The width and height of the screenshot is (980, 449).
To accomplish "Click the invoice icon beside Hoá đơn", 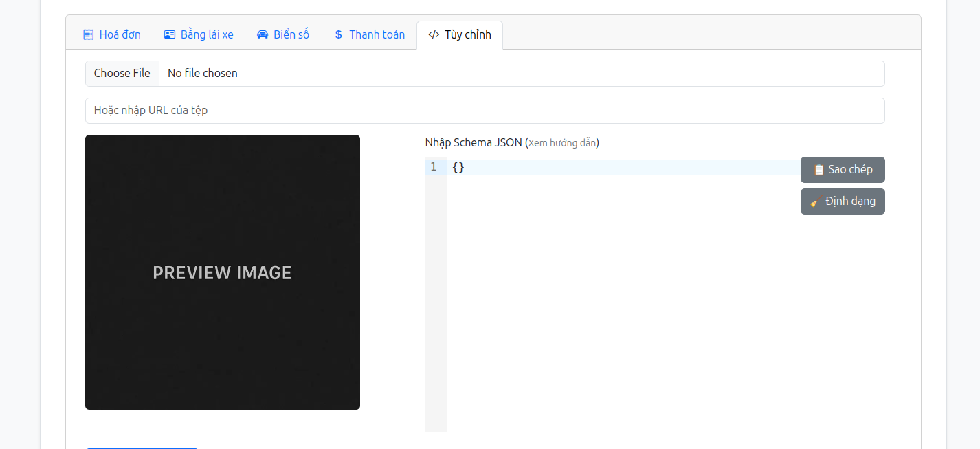I will click(x=88, y=34).
